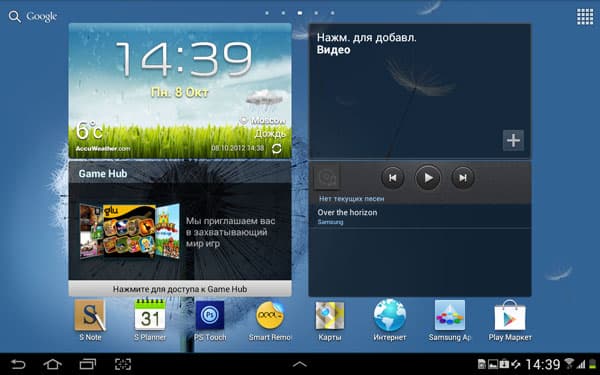Open status bar clock 14:39
Screen dimensions: 600x375
point(543,364)
